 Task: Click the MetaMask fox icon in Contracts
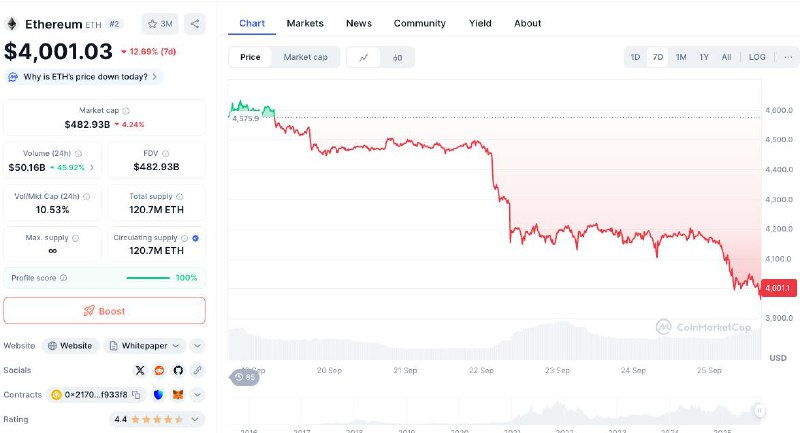tap(179, 395)
